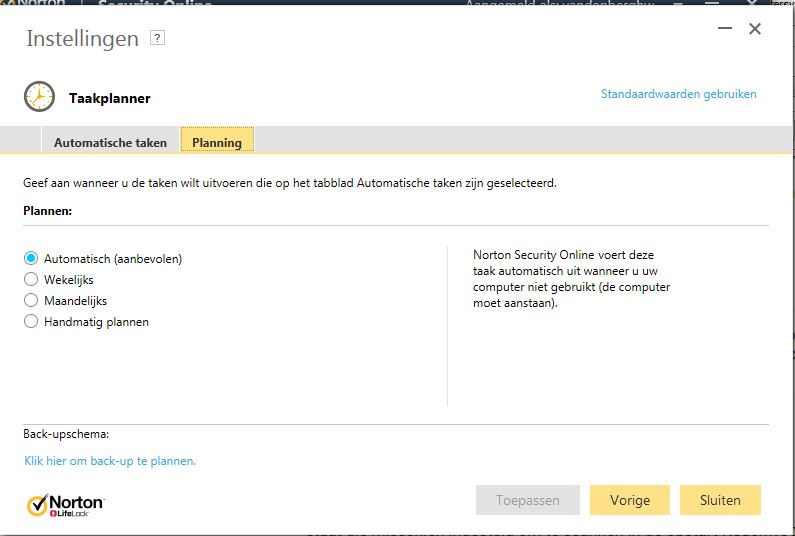Click the help question mark icon beside Instellingen
Viewport: 795px width, 536px height.
coord(157,38)
